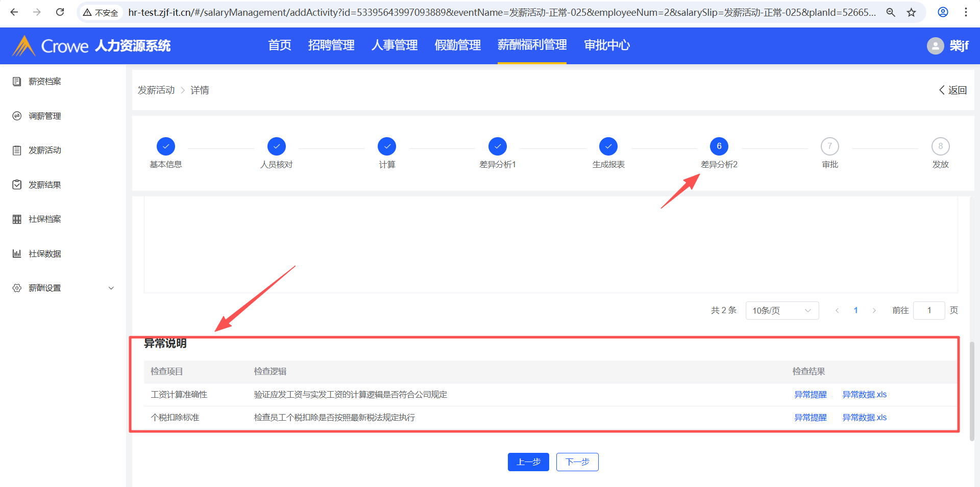Click the browser forward arrow
This screenshot has height=487, width=980.
coord(37,12)
